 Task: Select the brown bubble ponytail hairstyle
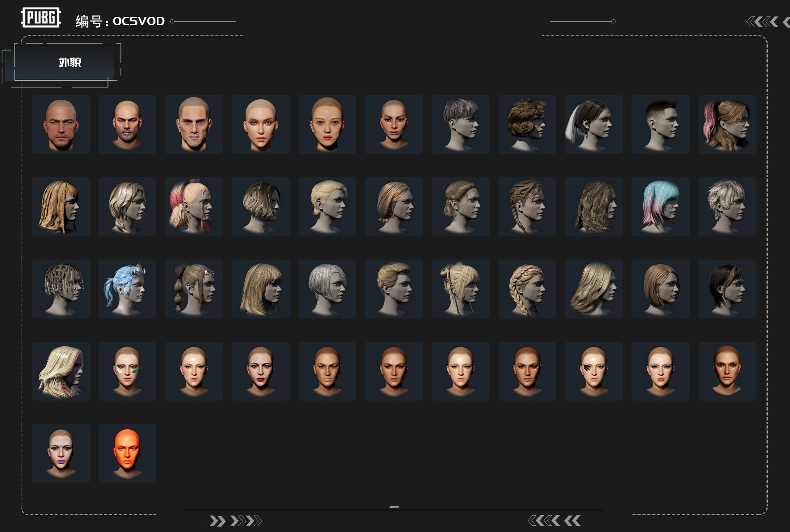(x=194, y=289)
